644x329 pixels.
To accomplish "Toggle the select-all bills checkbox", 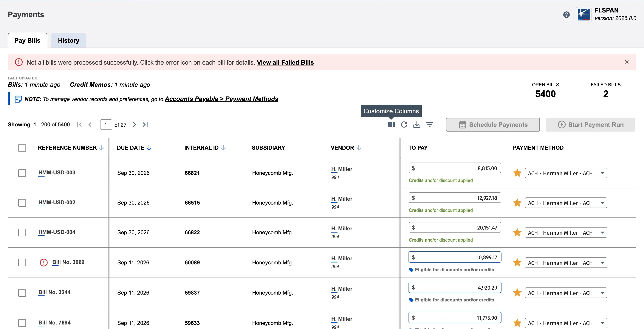I will (22, 148).
